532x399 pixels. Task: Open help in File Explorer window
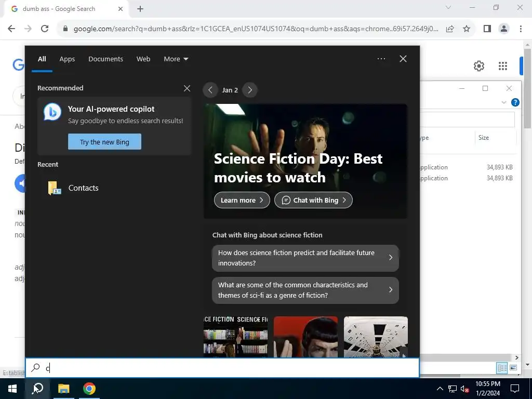tap(515, 102)
